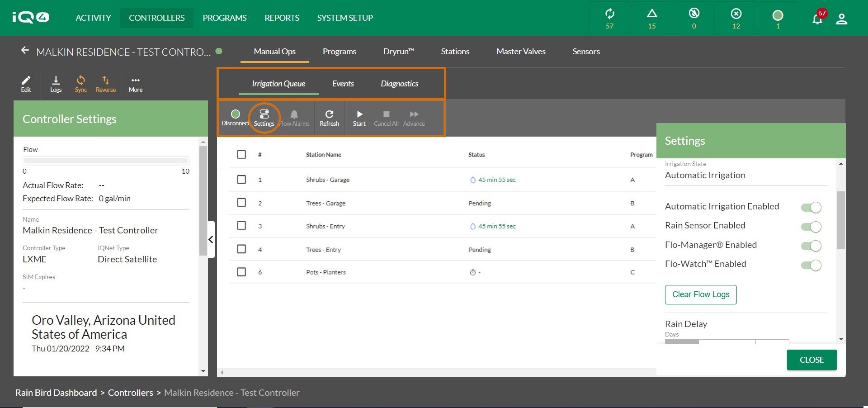Follow the Rain Bird Dashboard breadcrumb link

tap(56, 393)
